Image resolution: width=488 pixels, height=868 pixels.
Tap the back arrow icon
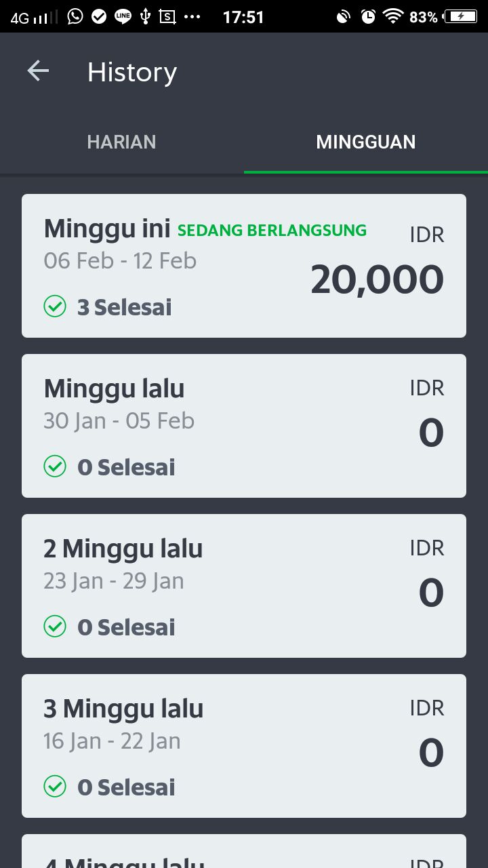[x=38, y=71]
